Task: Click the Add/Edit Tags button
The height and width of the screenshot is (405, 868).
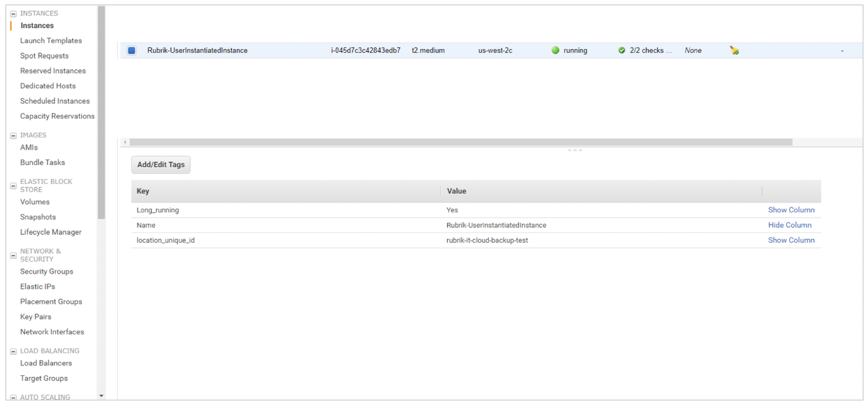Action: (x=161, y=165)
